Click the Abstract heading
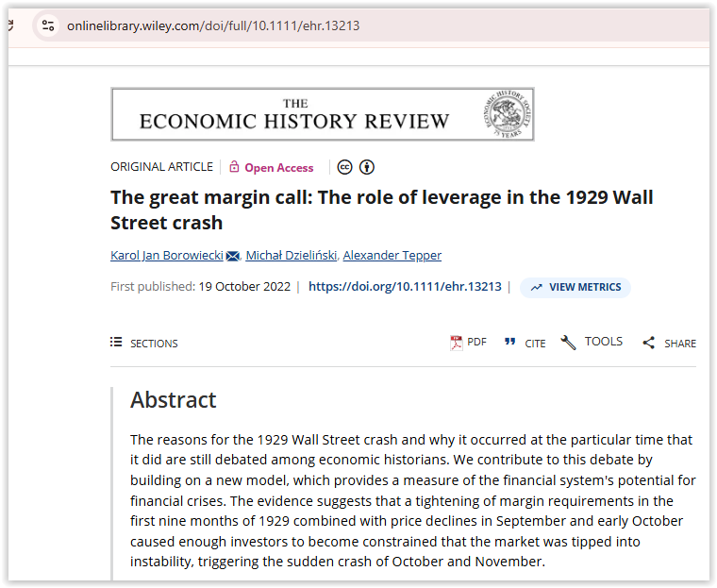 coord(174,399)
